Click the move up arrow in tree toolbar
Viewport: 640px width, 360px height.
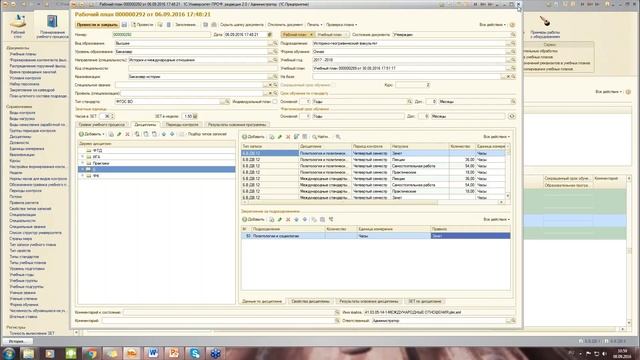click(x=164, y=134)
